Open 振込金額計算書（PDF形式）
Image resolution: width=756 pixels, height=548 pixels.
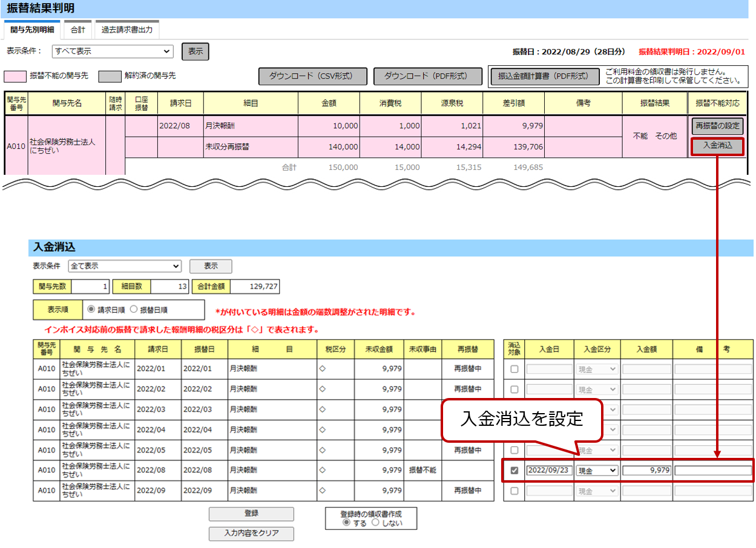click(x=544, y=76)
